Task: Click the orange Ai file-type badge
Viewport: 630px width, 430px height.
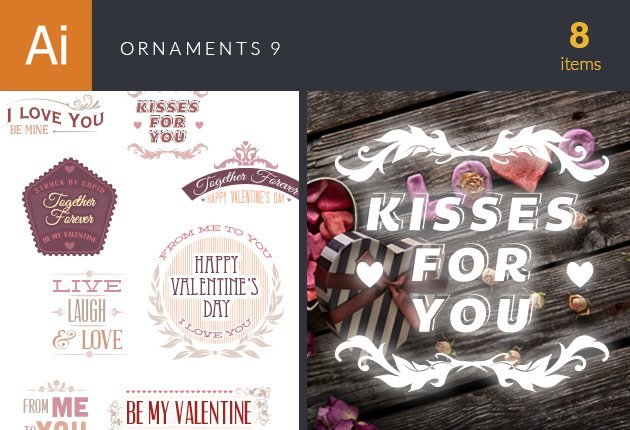Action: [x=46, y=45]
